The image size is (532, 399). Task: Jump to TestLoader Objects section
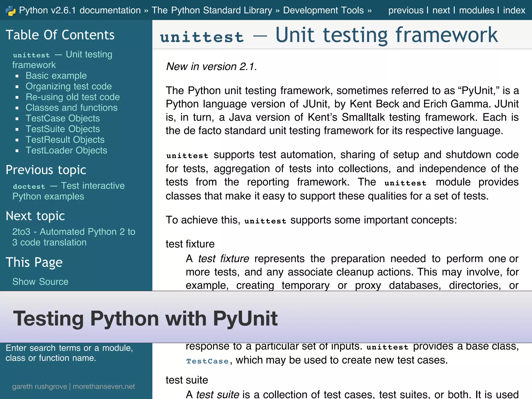pyautogui.click(x=66, y=150)
